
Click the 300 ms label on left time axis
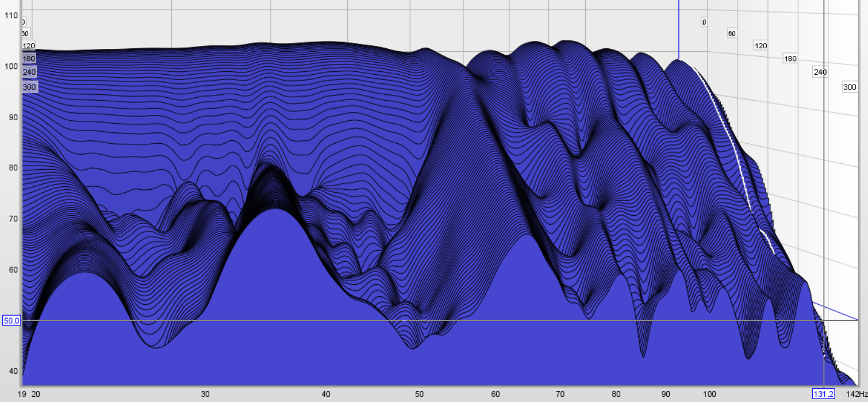tap(29, 87)
